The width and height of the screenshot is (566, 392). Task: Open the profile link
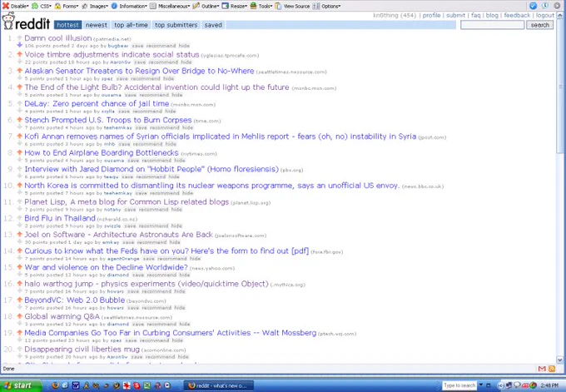tap(431, 15)
